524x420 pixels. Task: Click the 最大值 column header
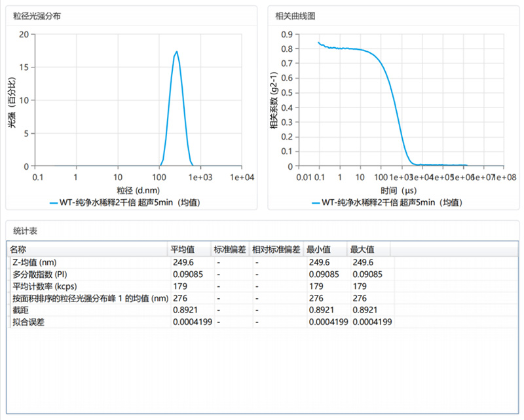click(x=362, y=250)
